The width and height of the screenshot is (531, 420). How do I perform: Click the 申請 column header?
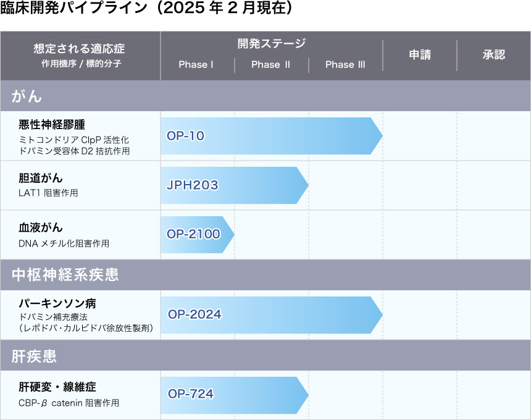(420, 55)
